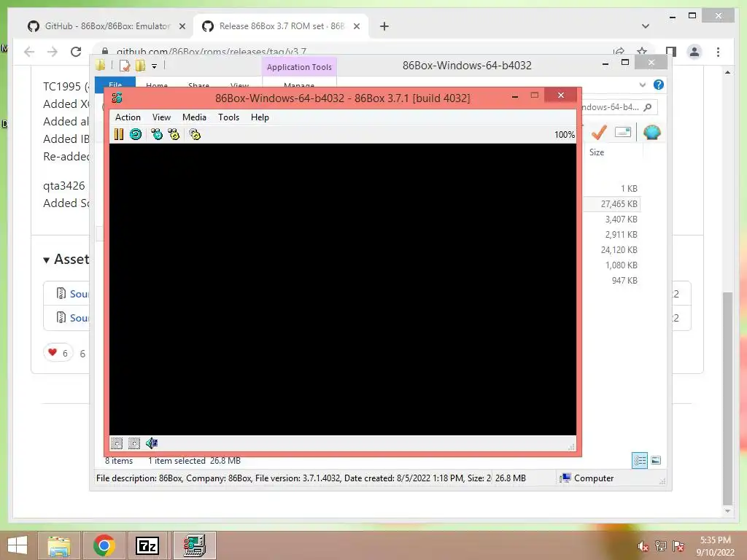Pause emulation in 86Box toolbar
The image size is (747, 560).
pos(119,135)
